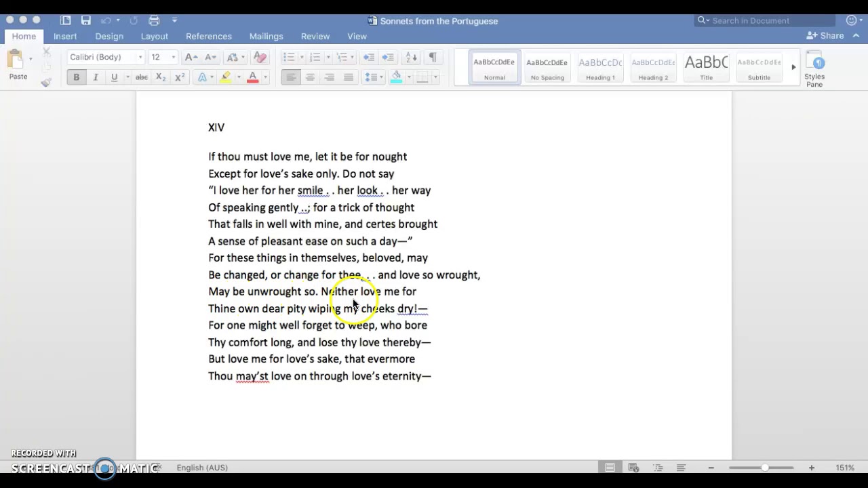This screenshot has width=868, height=488.
Task: Justify the text alignment
Action: point(349,77)
